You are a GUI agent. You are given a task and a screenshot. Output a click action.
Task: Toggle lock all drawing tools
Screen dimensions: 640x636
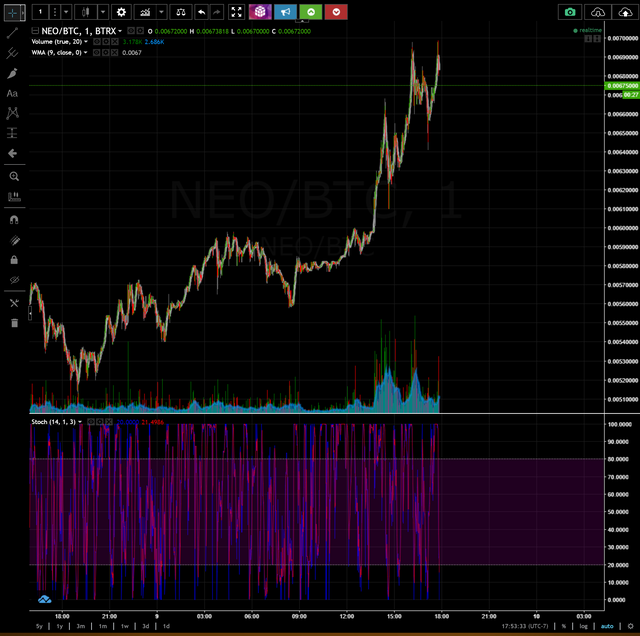click(x=14, y=260)
